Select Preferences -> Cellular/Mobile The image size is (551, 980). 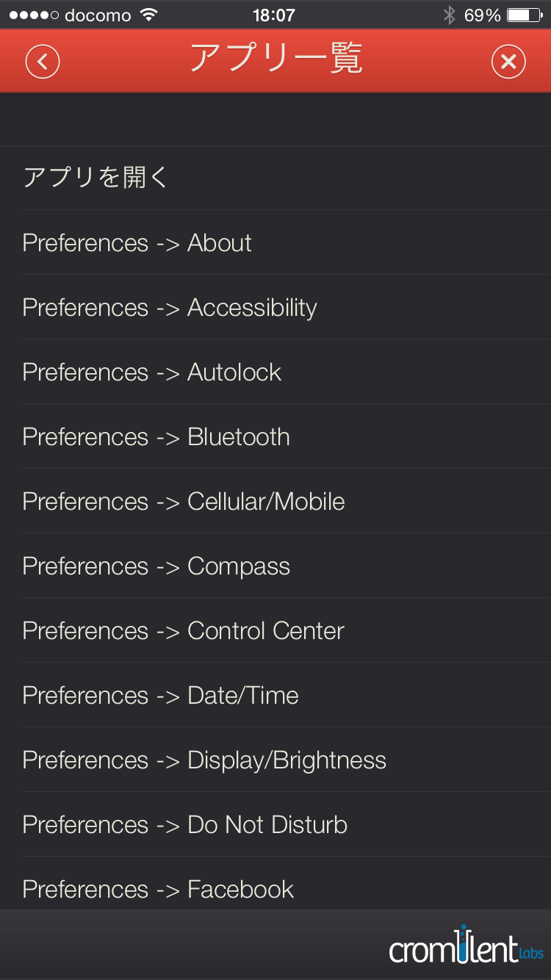point(184,501)
